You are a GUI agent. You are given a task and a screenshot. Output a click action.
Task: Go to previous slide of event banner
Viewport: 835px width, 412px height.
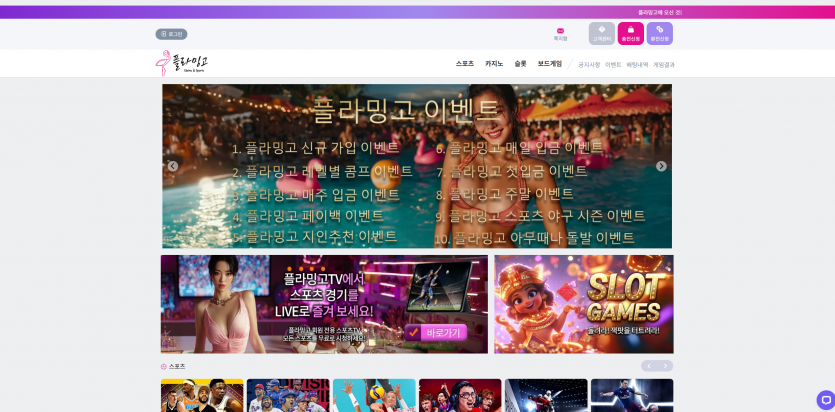coord(173,166)
